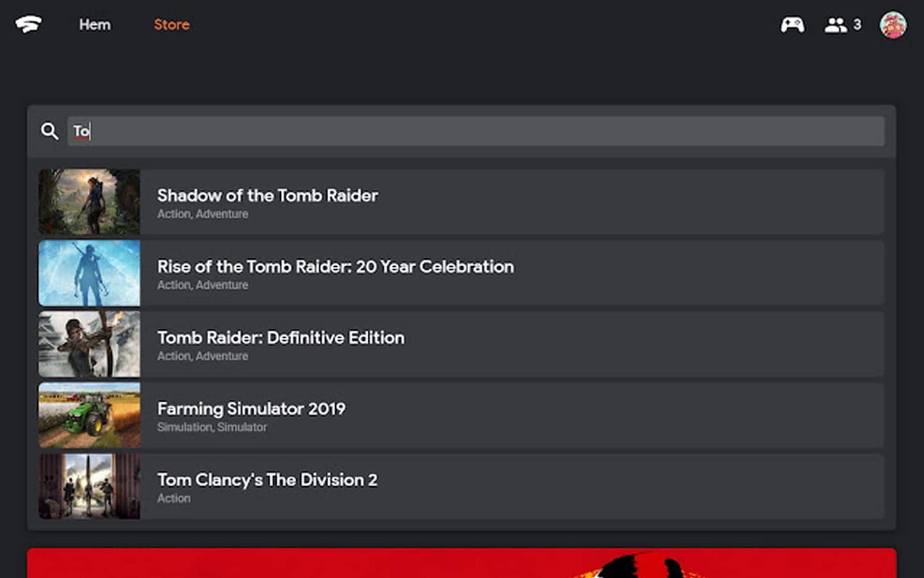
Task: Click the search magnifier icon
Action: point(49,131)
